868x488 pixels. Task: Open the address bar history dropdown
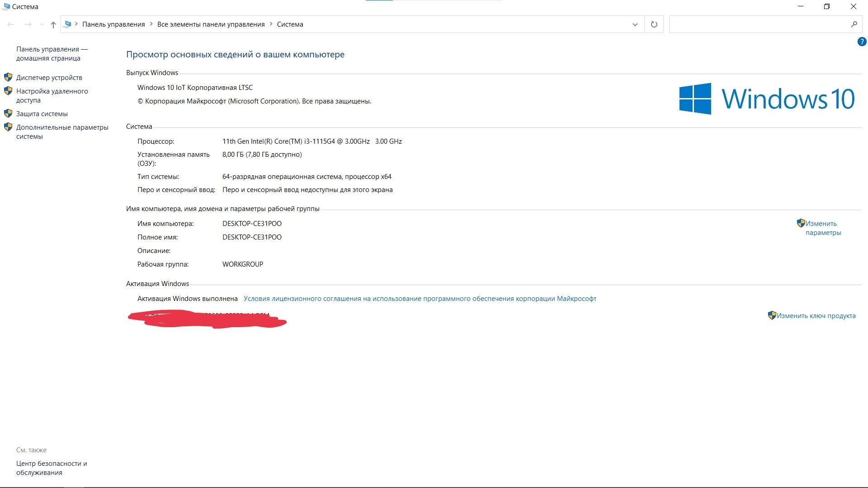coord(635,24)
